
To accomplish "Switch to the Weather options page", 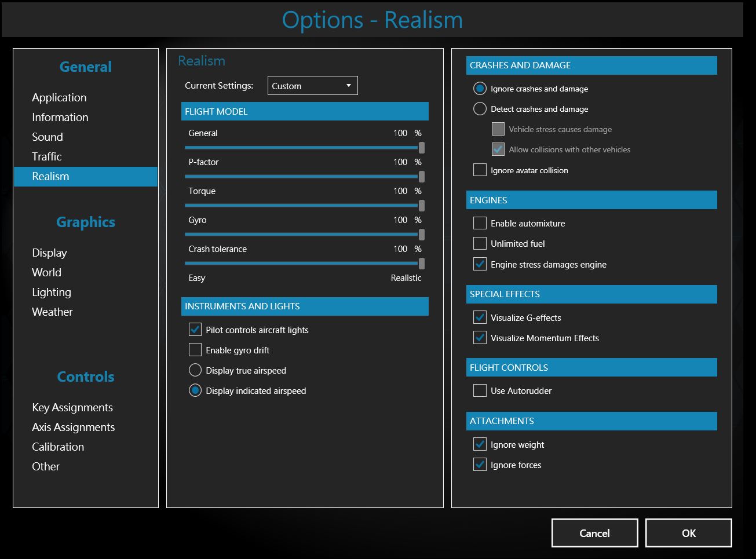I will 52,312.
